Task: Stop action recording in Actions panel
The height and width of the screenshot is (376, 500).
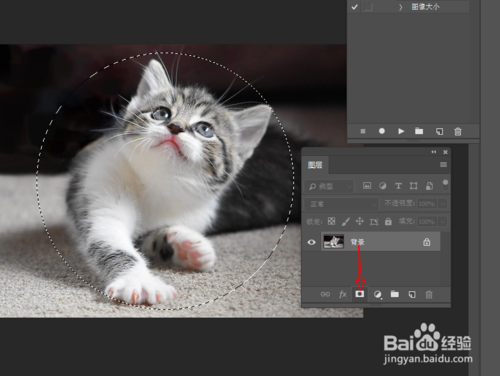Action: [x=363, y=131]
